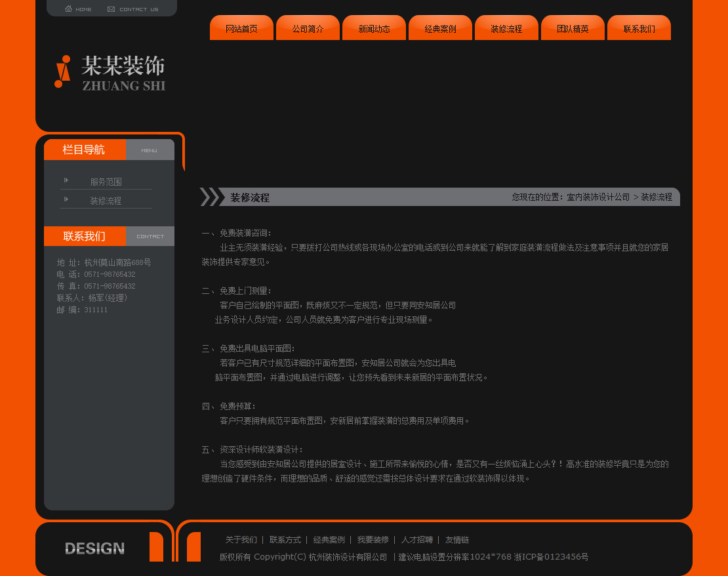
Task: Click the arrow icon beside 服务范围
Action: pos(66,180)
